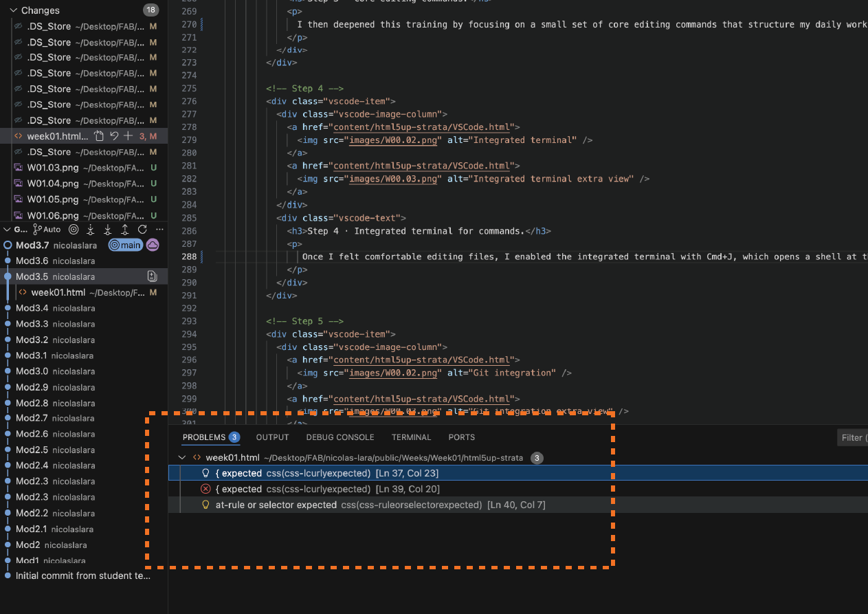Select 'at-rule or selector expected' problem

(518, 505)
